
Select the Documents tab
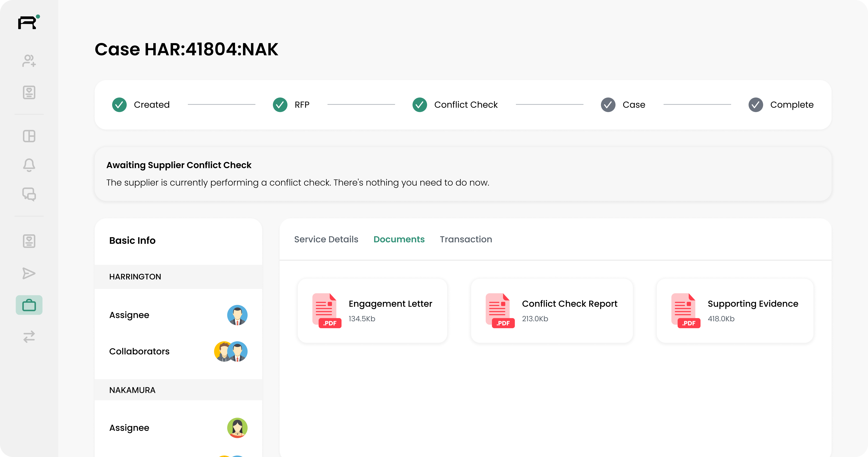(x=399, y=239)
